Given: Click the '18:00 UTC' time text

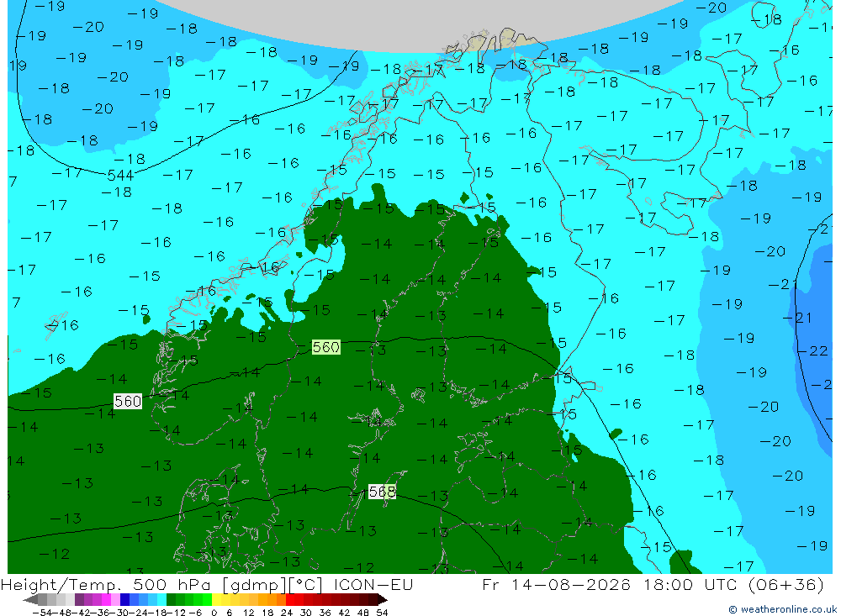Looking at the screenshot, I should (x=692, y=584).
